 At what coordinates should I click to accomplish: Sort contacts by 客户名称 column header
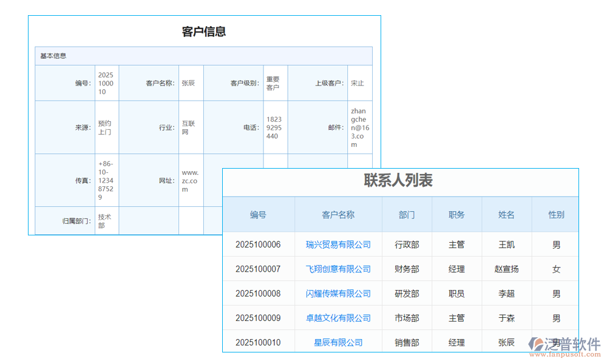[x=337, y=214]
